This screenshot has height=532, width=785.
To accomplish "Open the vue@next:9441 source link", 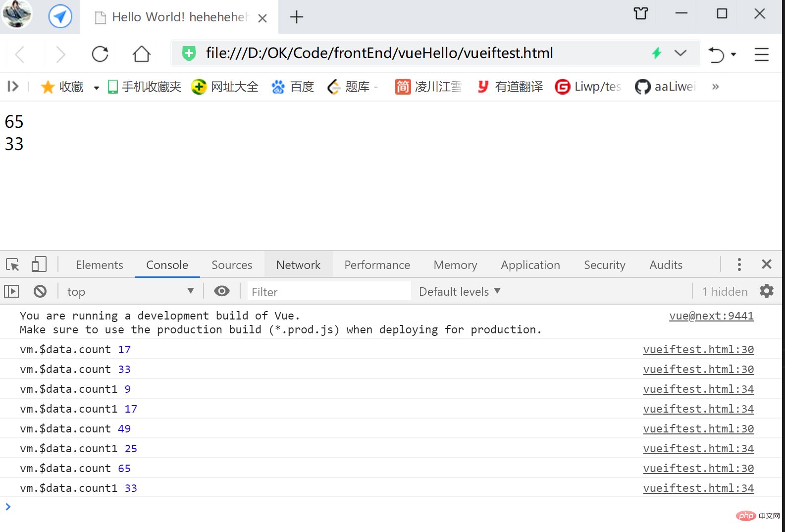I will 711,316.
